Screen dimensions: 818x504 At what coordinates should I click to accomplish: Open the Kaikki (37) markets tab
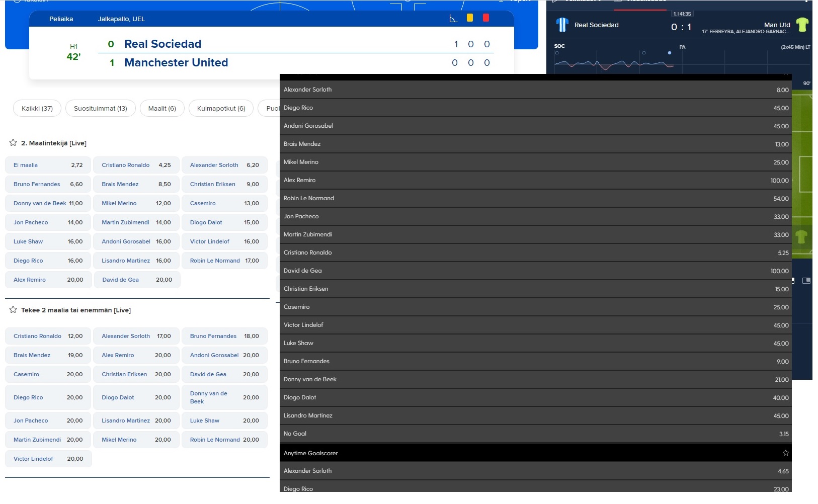tap(37, 109)
